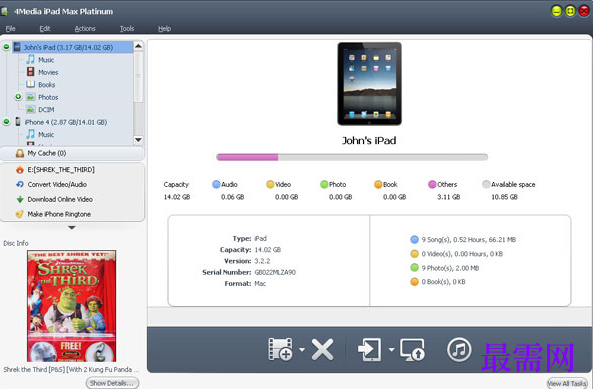Collapse the Photos tree node
The image size is (593, 389).
18,97
